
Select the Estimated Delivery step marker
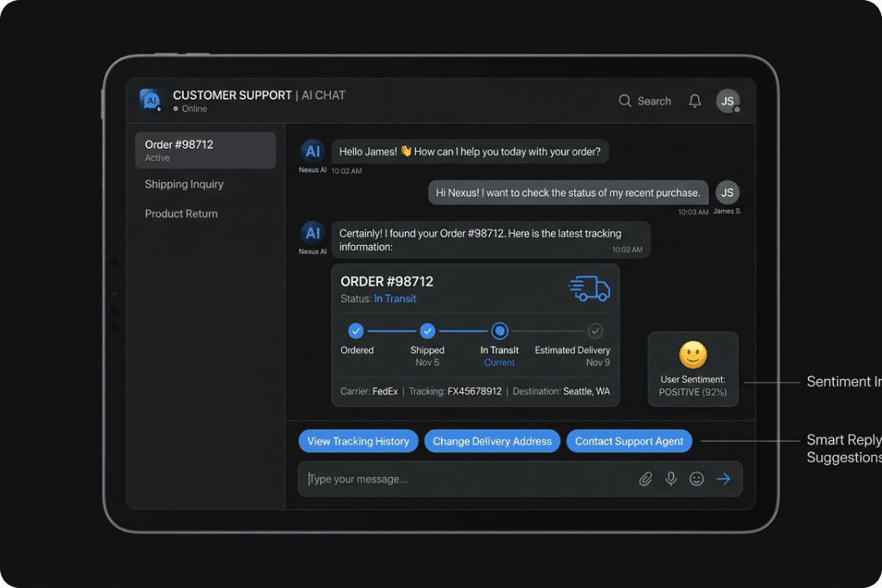click(595, 331)
